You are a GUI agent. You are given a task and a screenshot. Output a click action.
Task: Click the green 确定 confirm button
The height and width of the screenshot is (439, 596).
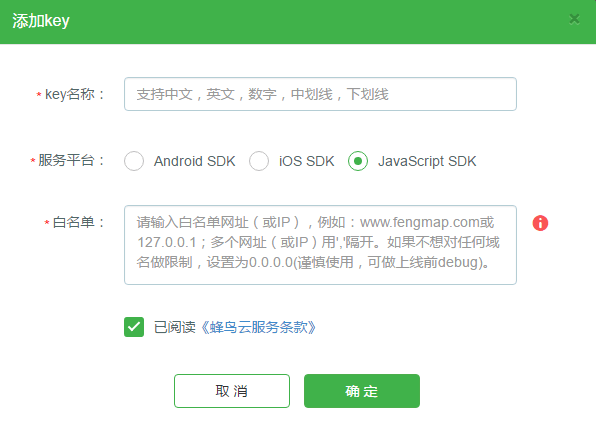point(362,391)
